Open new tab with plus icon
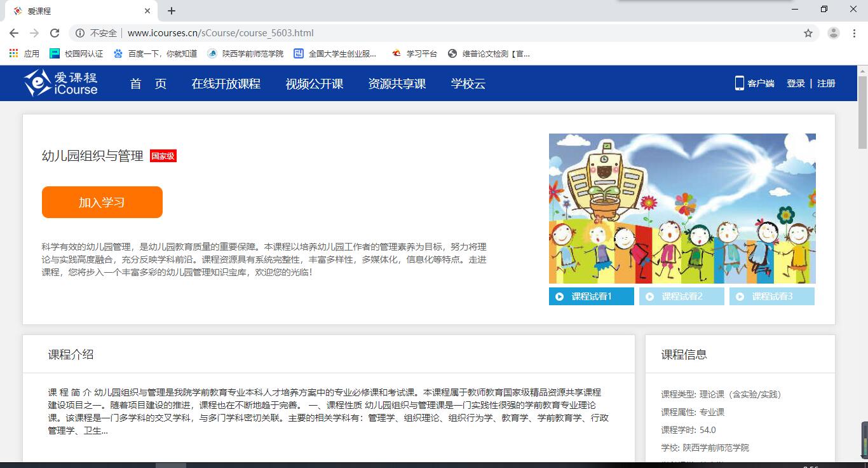868x468 pixels. coord(172,11)
